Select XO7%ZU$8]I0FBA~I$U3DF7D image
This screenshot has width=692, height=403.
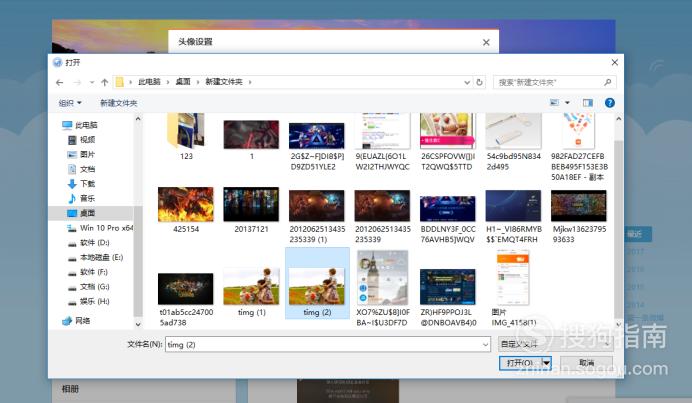pyautogui.click(x=383, y=289)
